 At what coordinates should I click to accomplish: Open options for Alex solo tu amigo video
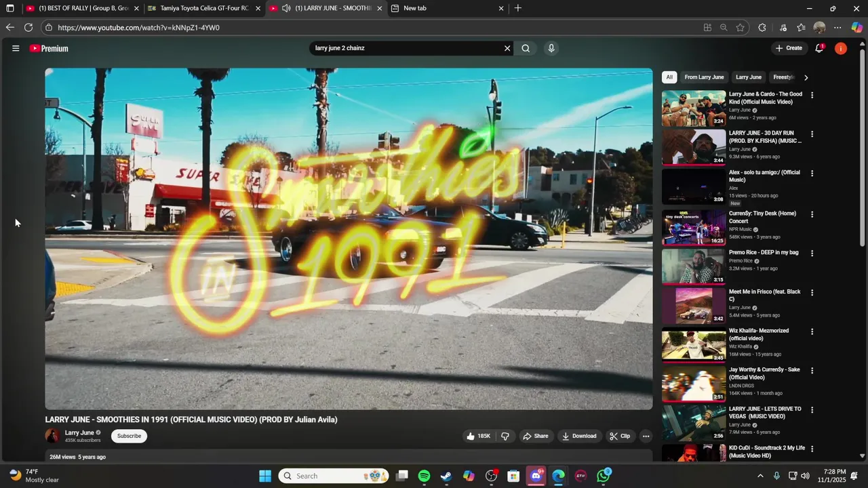click(812, 174)
